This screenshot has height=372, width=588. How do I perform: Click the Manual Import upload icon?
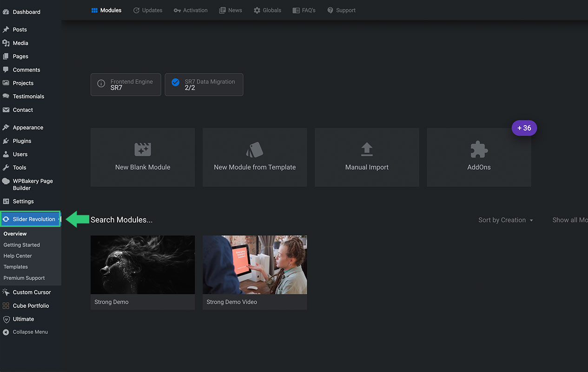[367, 149]
